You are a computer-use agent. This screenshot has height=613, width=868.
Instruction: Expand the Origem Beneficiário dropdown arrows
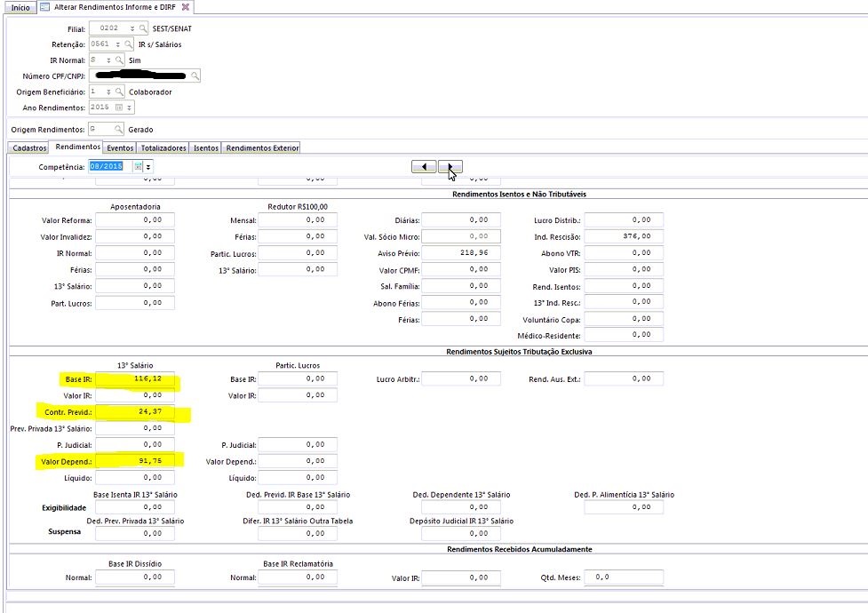tap(108, 92)
